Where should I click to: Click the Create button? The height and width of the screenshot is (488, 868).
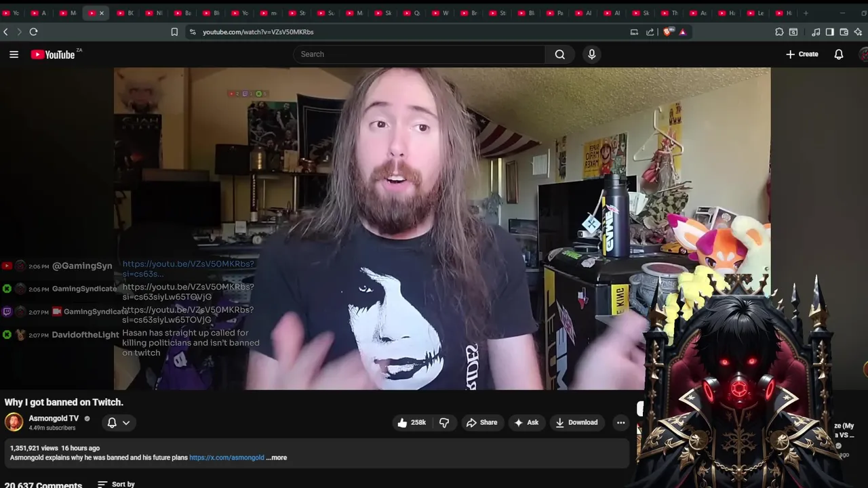tap(802, 54)
